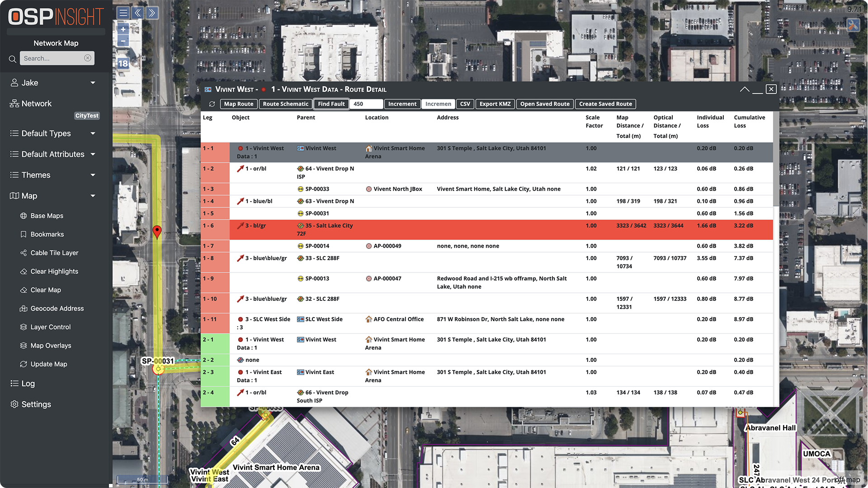Screen dimensions: 868x488
Task: Click the Find Fault button
Action: pyautogui.click(x=331, y=104)
